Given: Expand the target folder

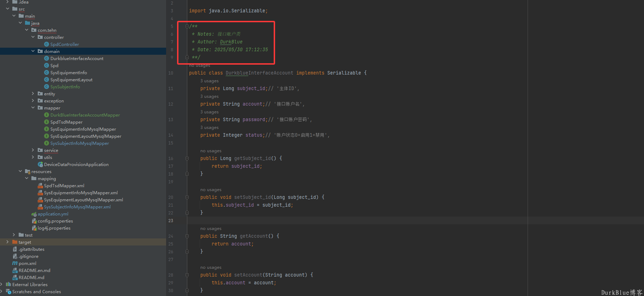Looking at the screenshot, I should pos(7,242).
